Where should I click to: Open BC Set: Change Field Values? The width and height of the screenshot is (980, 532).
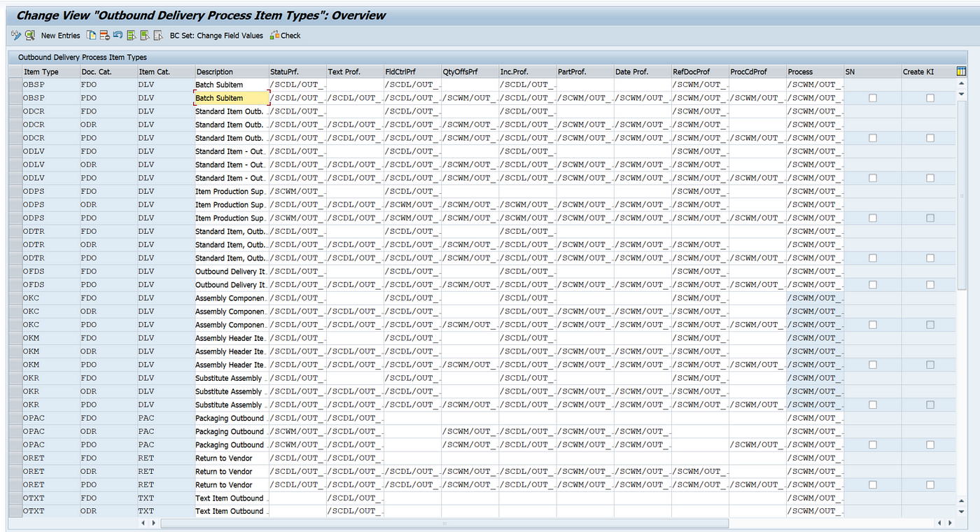pos(216,36)
